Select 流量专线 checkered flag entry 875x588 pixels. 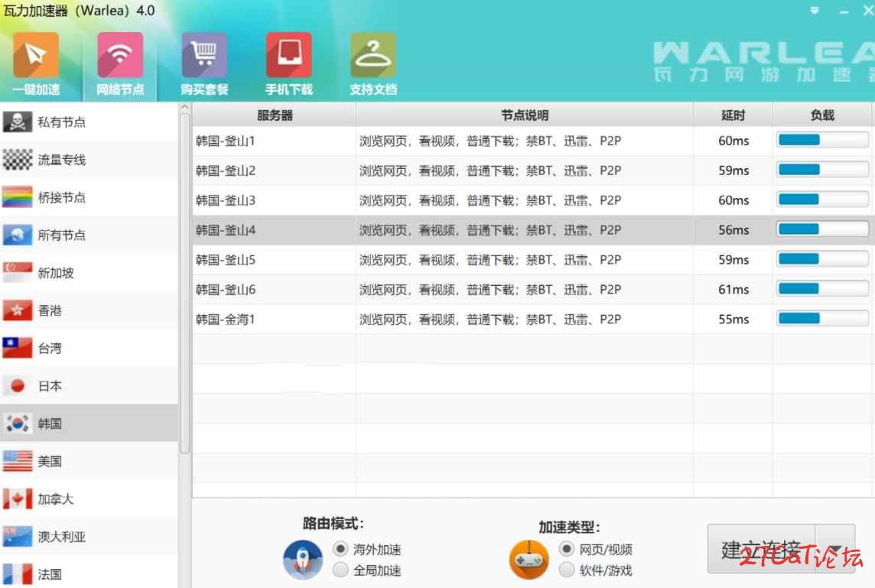89,160
